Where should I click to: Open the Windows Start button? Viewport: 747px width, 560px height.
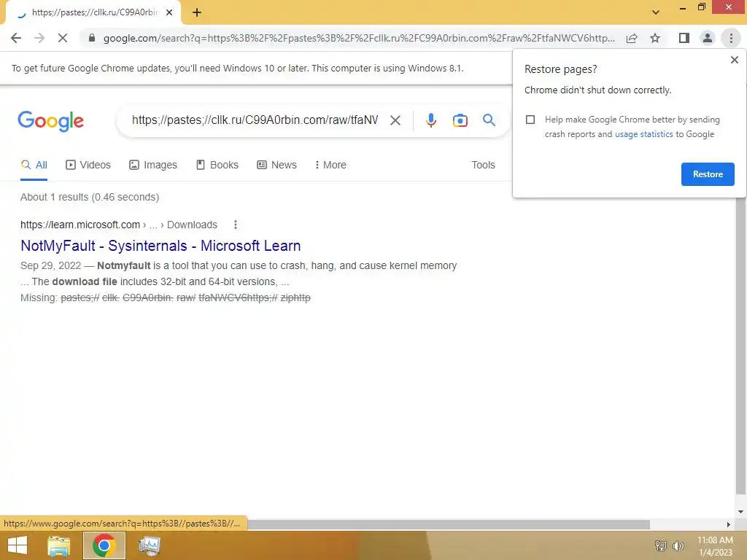click(x=18, y=545)
